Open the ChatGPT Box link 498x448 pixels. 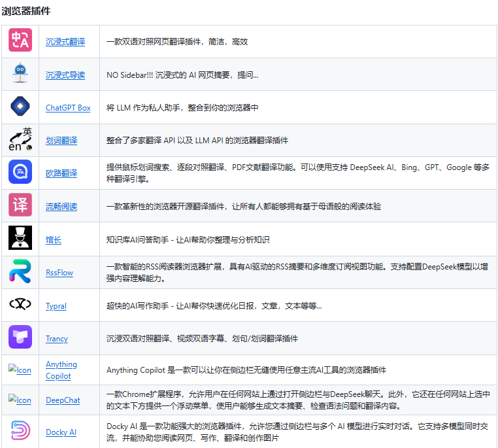68,108
